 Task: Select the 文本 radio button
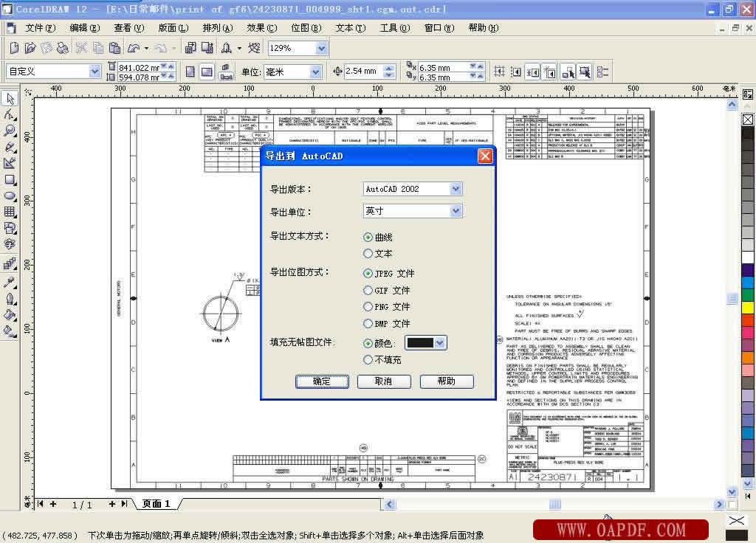click(x=368, y=254)
